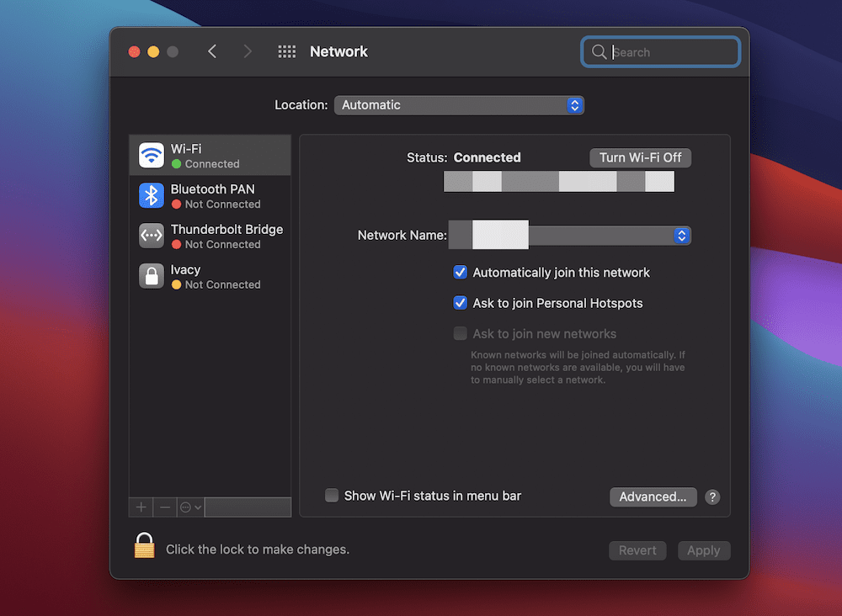Image resolution: width=842 pixels, height=616 pixels.
Task: Add a network service with plus button
Action: (x=141, y=507)
